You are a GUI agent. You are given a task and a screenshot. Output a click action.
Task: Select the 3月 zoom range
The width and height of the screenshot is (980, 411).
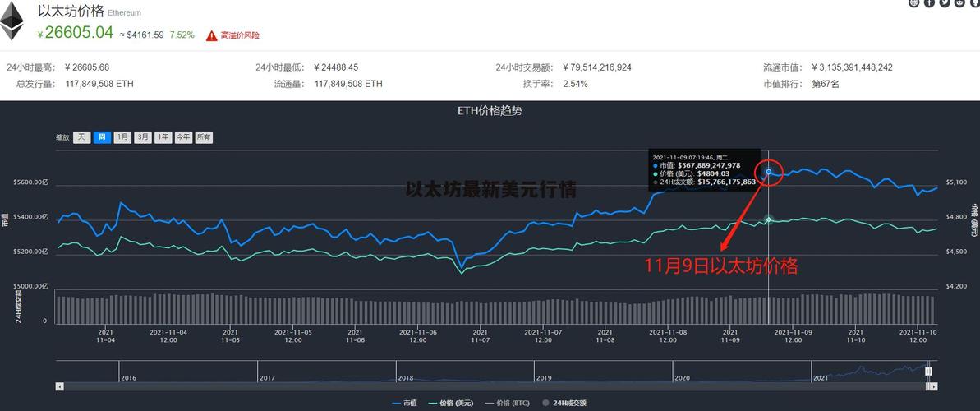[x=142, y=137]
